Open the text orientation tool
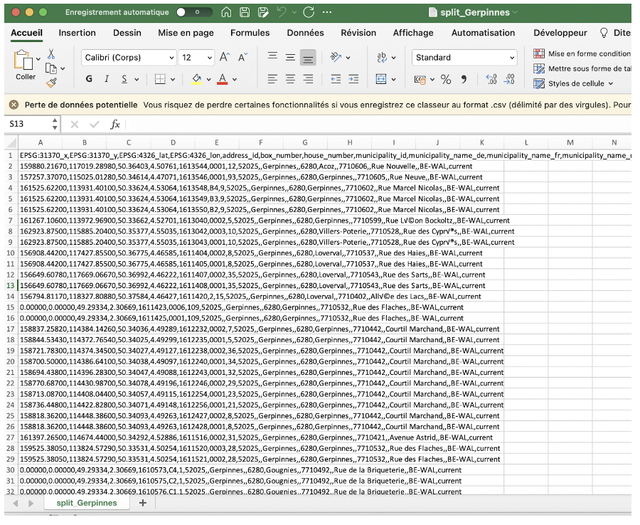 (x=336, y=57)
